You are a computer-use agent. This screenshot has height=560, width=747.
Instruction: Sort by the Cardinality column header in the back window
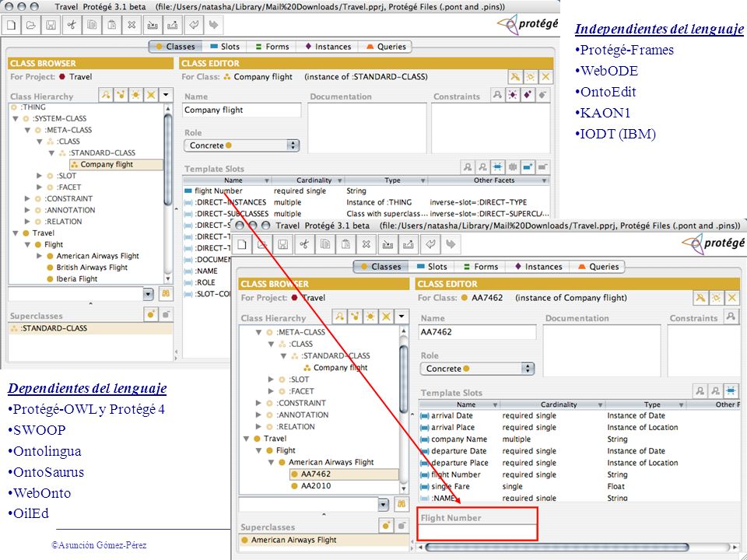(x=308, y=180)
